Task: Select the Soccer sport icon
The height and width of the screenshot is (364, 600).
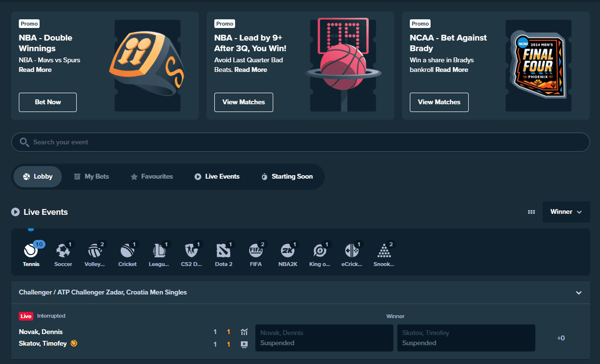Action: pyautogui.click(x=63, y=251)
